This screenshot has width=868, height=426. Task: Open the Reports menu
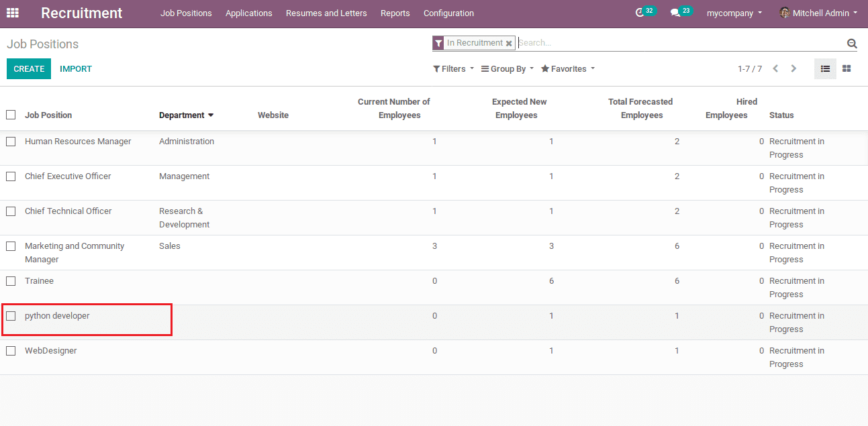pos(395,13)
